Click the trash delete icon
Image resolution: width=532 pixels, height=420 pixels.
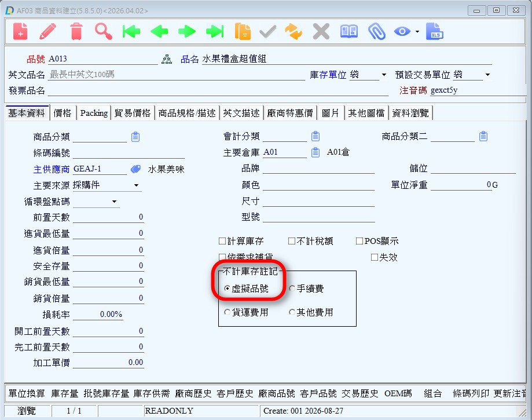click(x=76, y=32)
